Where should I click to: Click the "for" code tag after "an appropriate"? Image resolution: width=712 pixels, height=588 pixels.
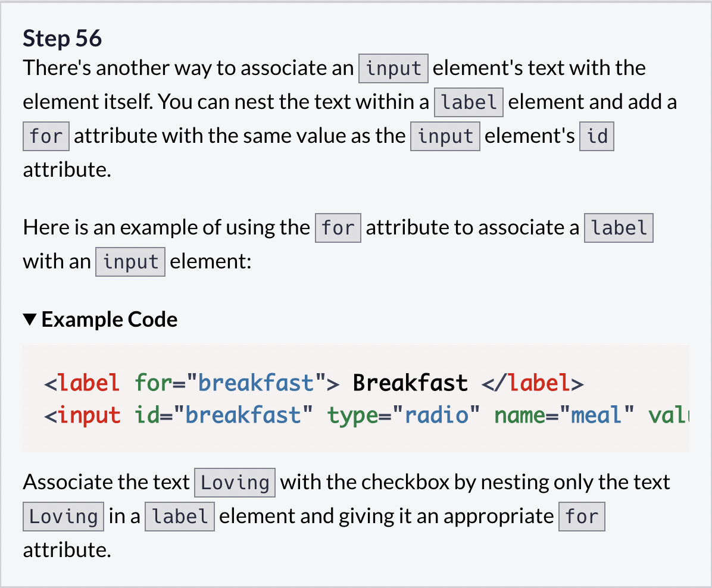coord(582,517)
